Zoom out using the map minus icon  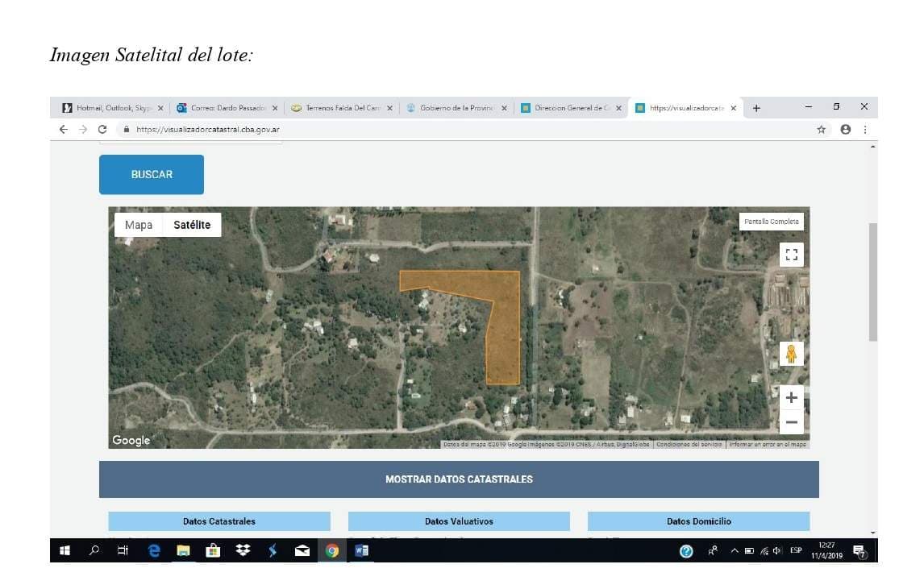coord(791,421)
